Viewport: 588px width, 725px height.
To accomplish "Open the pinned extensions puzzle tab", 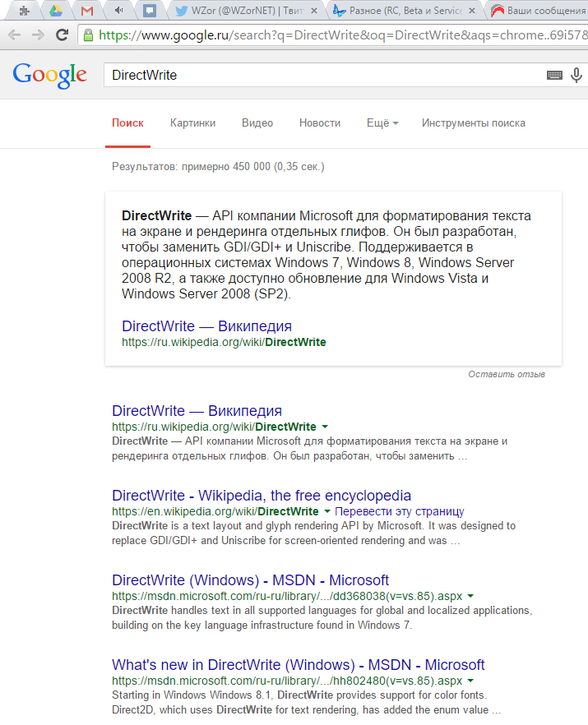I will [x=24, y=10].
